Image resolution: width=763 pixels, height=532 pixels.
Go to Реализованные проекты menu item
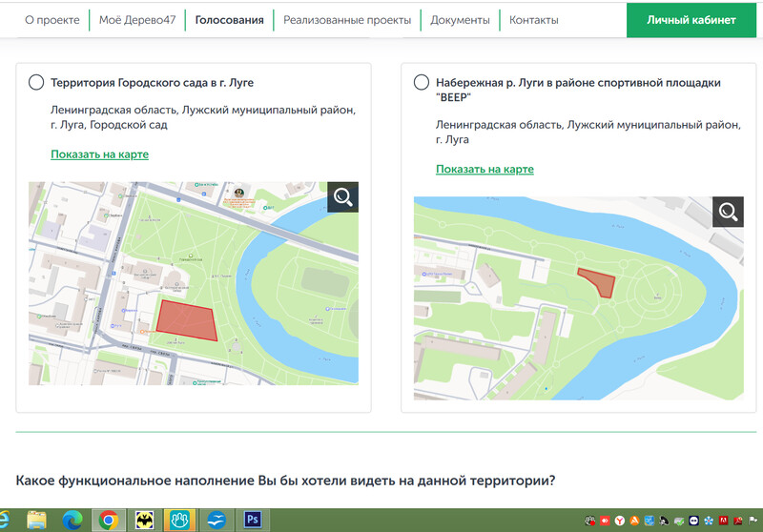click(x=347, y=20)
